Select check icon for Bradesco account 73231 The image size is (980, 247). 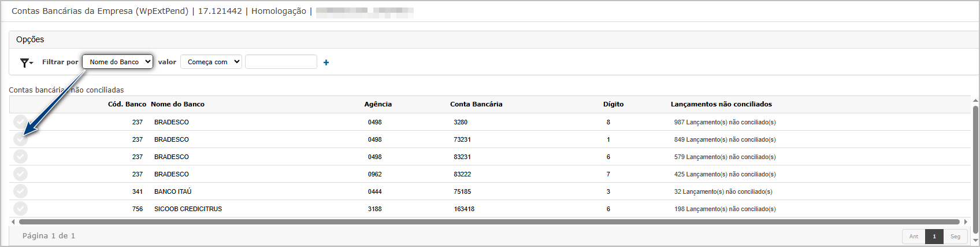pos(20,139)
